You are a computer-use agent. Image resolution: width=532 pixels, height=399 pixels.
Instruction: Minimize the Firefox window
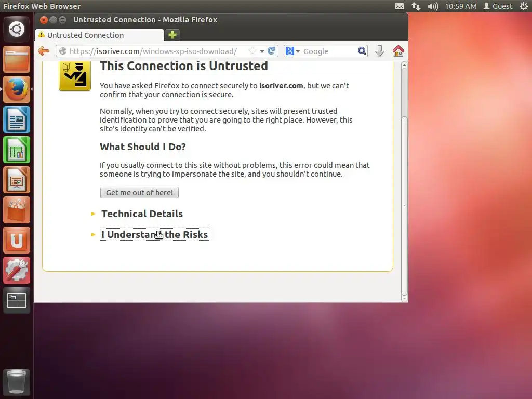[x=53, y=20]
